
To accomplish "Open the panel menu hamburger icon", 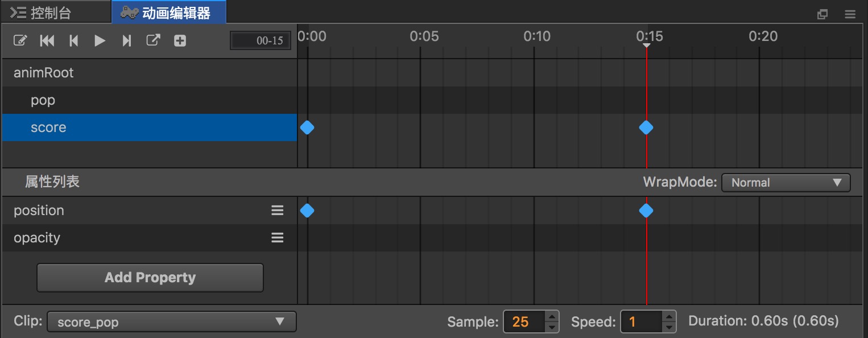I will coord(850,15).
